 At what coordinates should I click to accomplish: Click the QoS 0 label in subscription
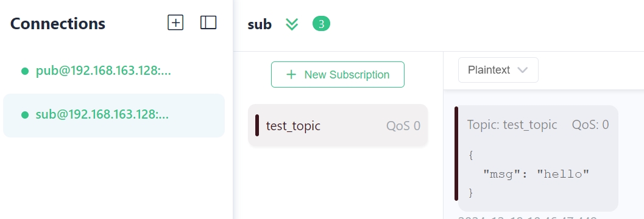403,126
